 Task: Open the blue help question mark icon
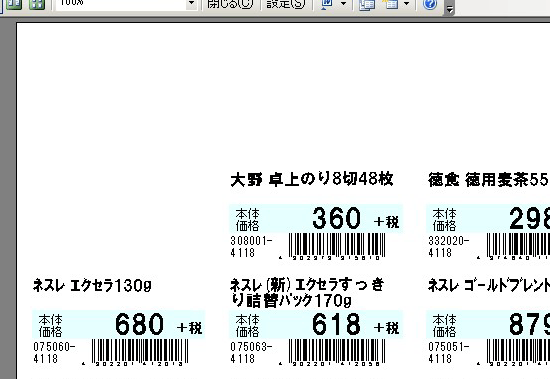coord(430,4)
